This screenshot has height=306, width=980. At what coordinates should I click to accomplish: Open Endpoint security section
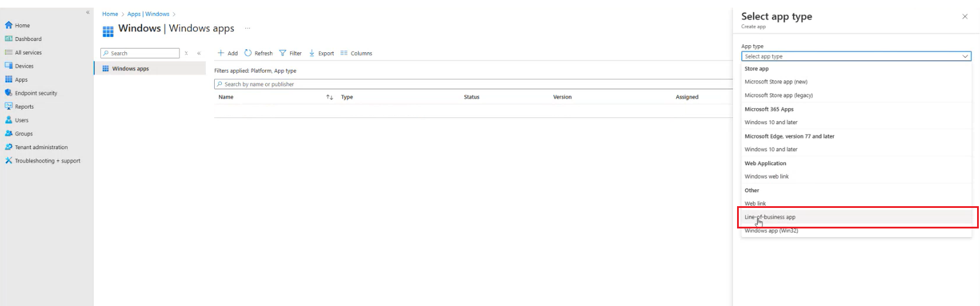36,93
